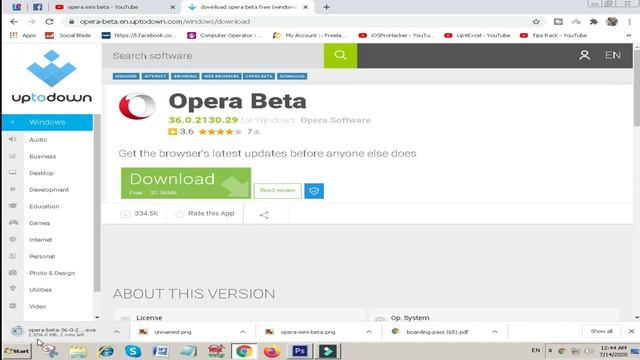Image resolution: width=640 pixels, height=360 pixels.
Task: Open Chrome extensions puzzle icon
Action: click(x=594, y=22)
